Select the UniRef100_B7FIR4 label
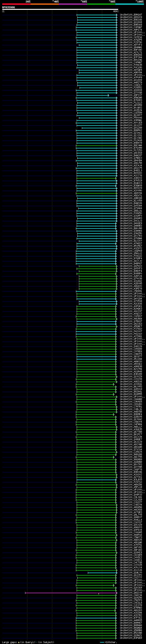This screenshot has height=644, width=146. tap(131, 58)
